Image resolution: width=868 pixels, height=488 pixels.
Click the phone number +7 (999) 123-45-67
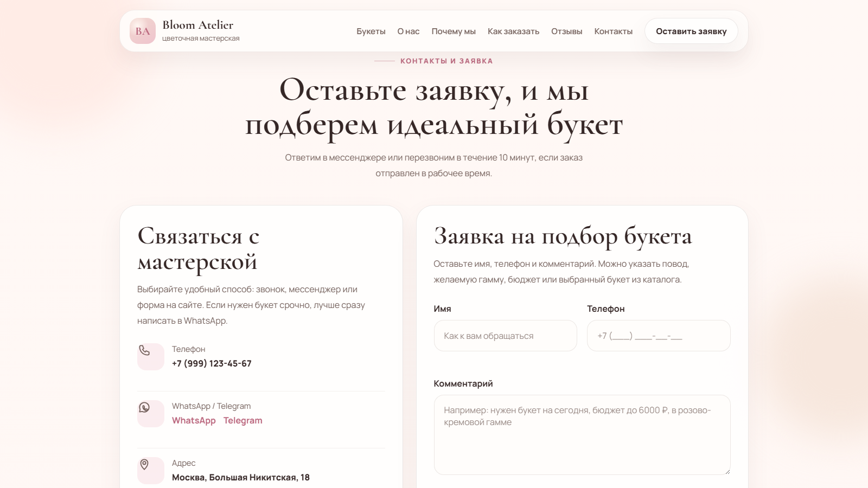[x=212, y=363]
